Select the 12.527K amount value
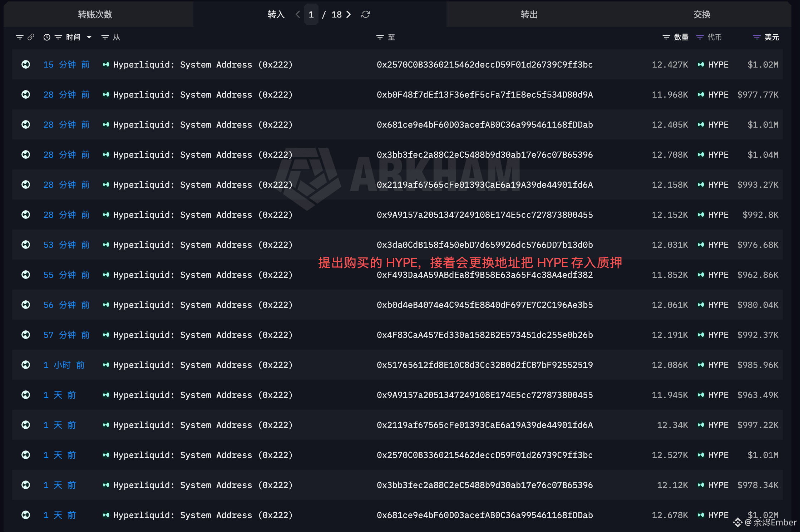 point(670,455)
